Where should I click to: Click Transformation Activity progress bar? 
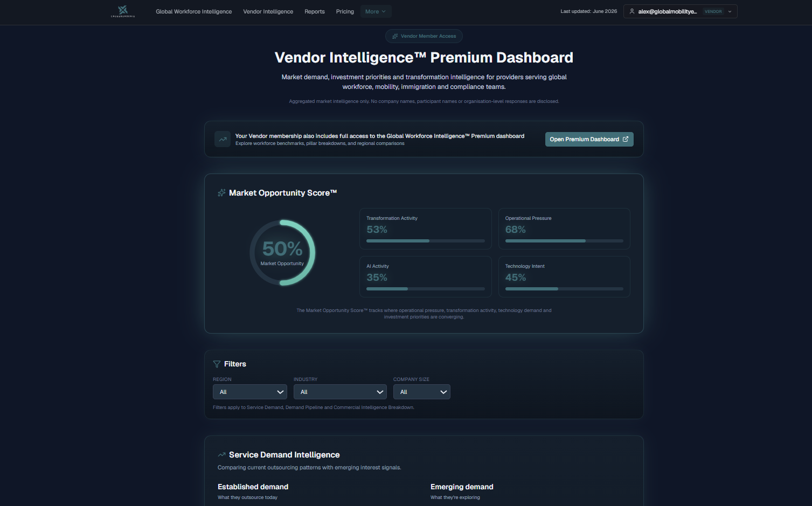(426, 241)
